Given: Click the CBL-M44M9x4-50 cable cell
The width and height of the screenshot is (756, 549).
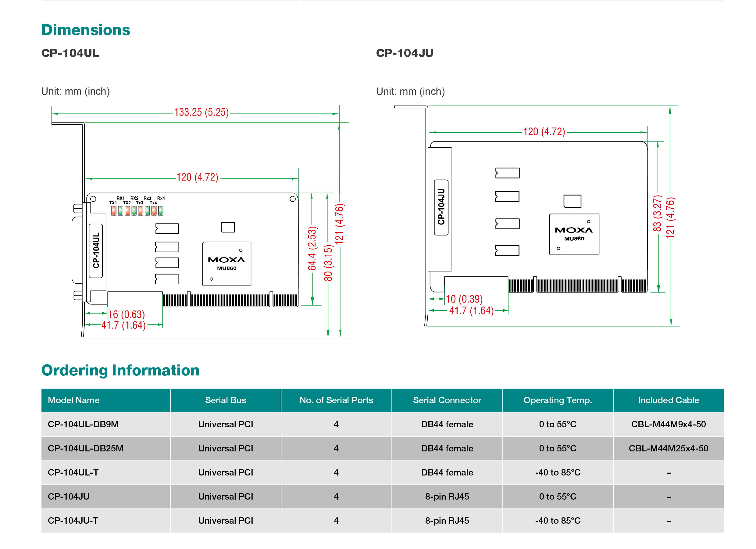Looking at the screenshot, I should tap(668, 424).
